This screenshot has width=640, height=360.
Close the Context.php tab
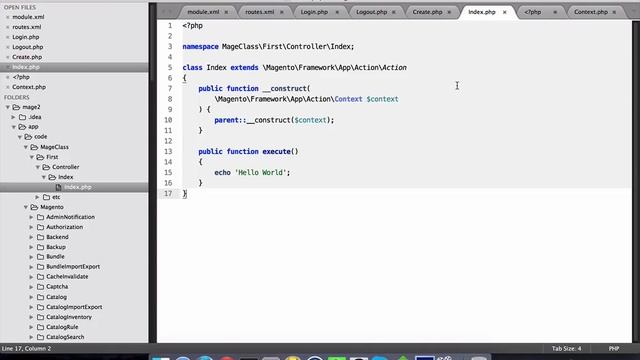614,12
